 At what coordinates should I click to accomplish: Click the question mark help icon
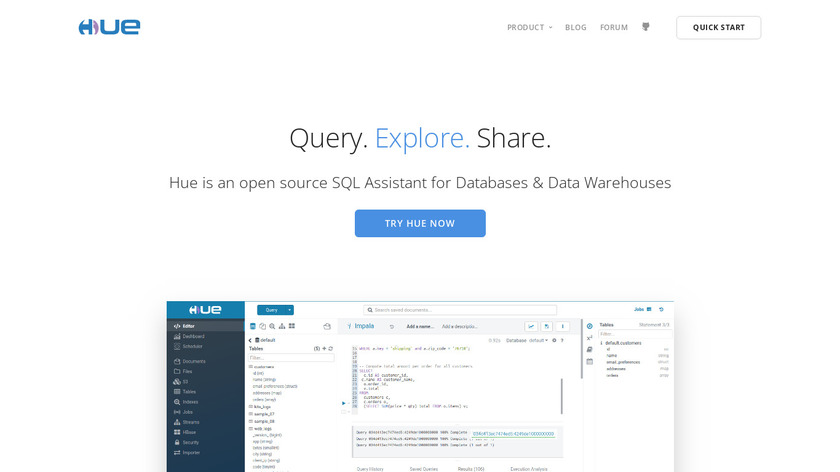(x=562, y=340)
